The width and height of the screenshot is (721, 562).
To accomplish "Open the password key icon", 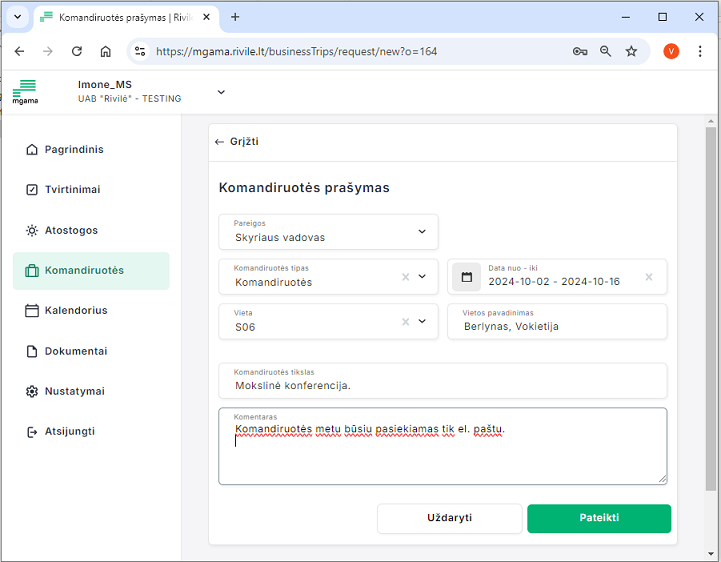I will point(579,51).
